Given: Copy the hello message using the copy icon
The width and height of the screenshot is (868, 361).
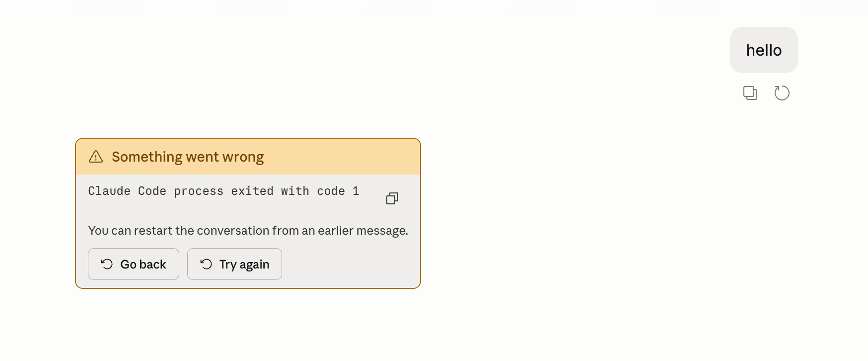Looking at the screenshot, I should coord(750,93).
